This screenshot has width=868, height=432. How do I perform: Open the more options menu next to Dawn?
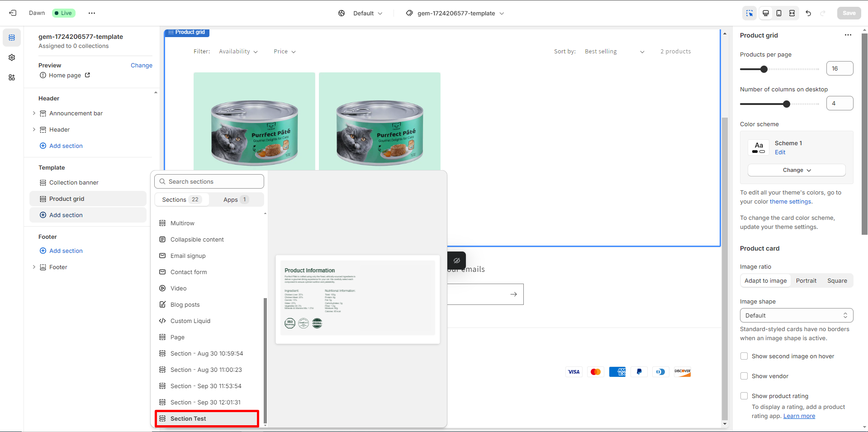click(x=92, y=13)
